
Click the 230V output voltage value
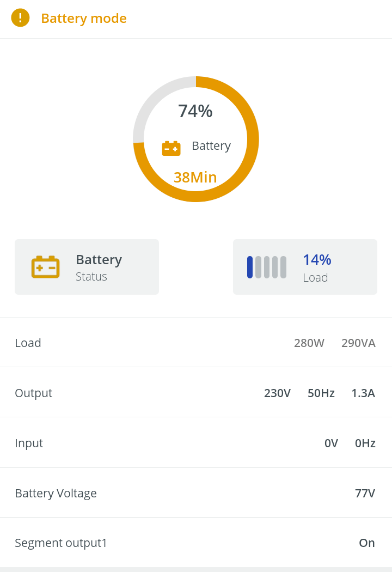coord(278,393)
